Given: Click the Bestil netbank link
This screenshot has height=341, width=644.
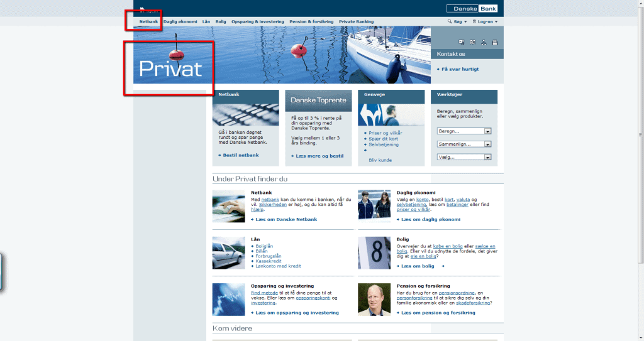Looking at the screenshot, I should tap(240, 155).
